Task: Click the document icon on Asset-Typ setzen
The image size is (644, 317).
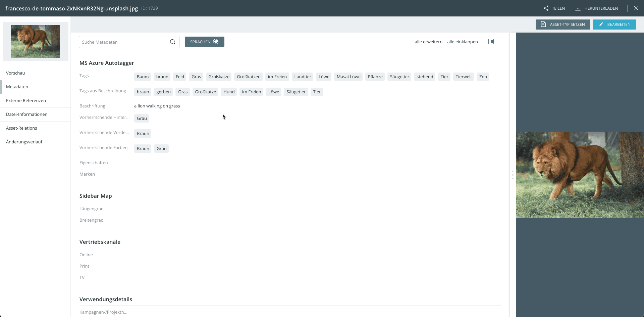Action: (543, 25)
